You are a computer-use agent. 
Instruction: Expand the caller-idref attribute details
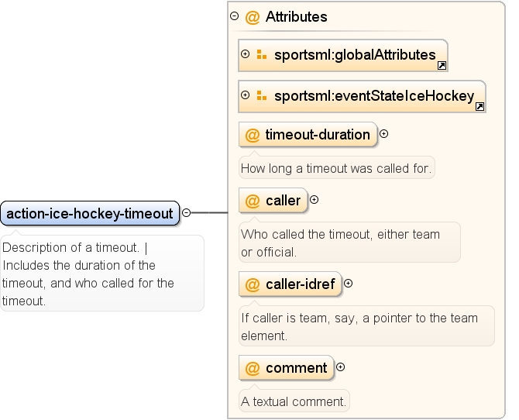(x=349, y=283)
